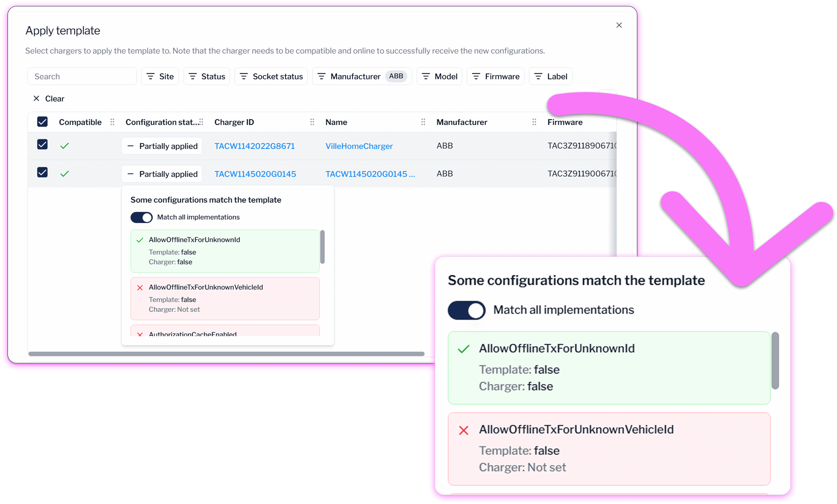Screen dimensions: 837x504
Task: Click the X icon beside Clear
Action: coord(36,98)
